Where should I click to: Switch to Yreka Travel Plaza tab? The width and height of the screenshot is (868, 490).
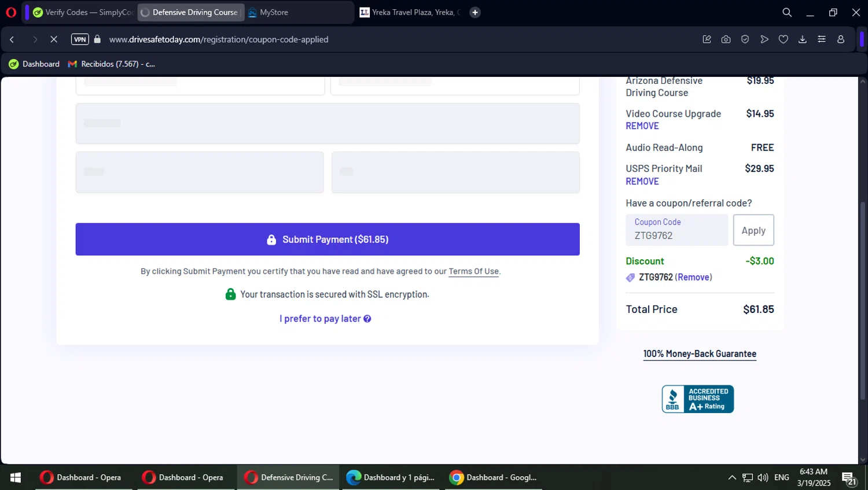click(410, 12)
